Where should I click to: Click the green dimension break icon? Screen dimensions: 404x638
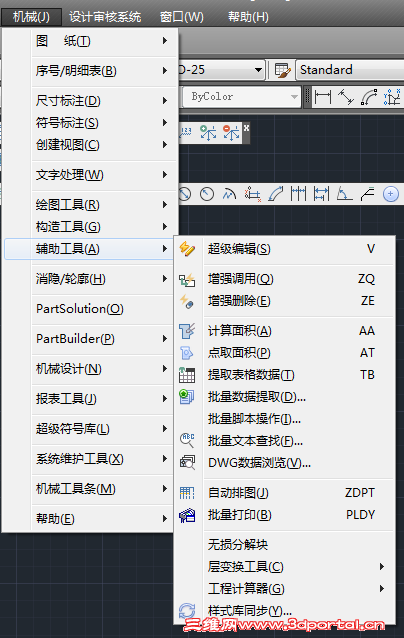point(208,133)
